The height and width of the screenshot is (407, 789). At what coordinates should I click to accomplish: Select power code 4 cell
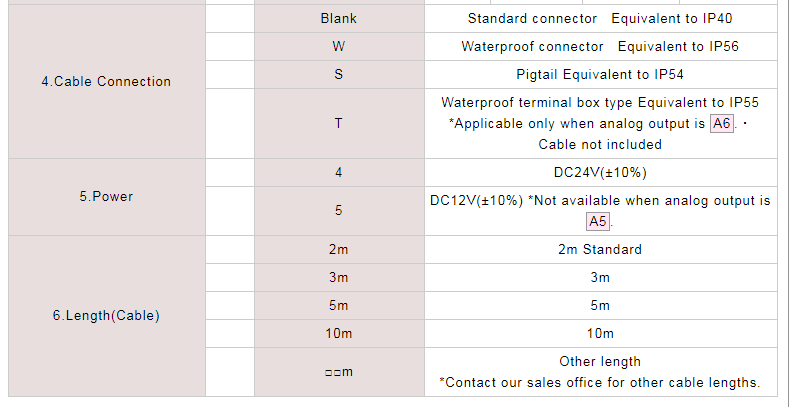339,173
